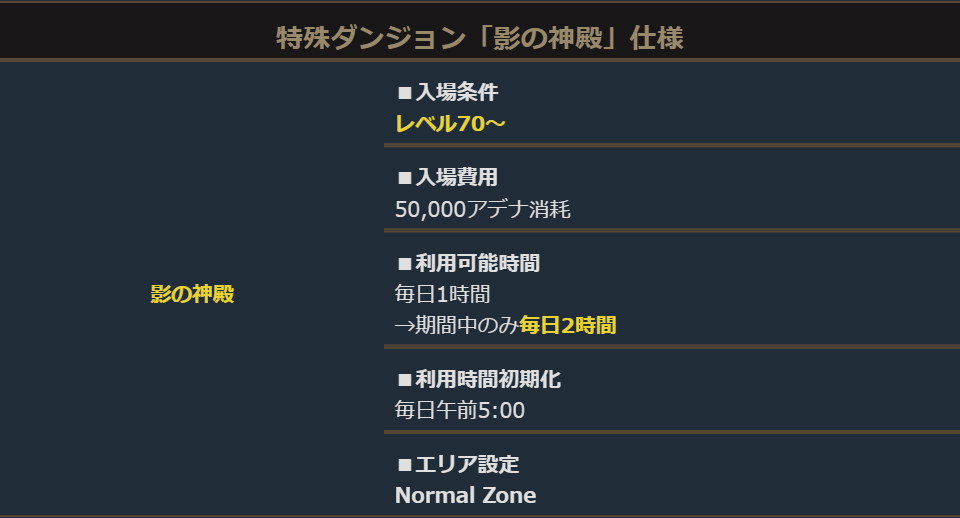
Task: Click the エリア設定 heading text
Action: coord(467,465)
